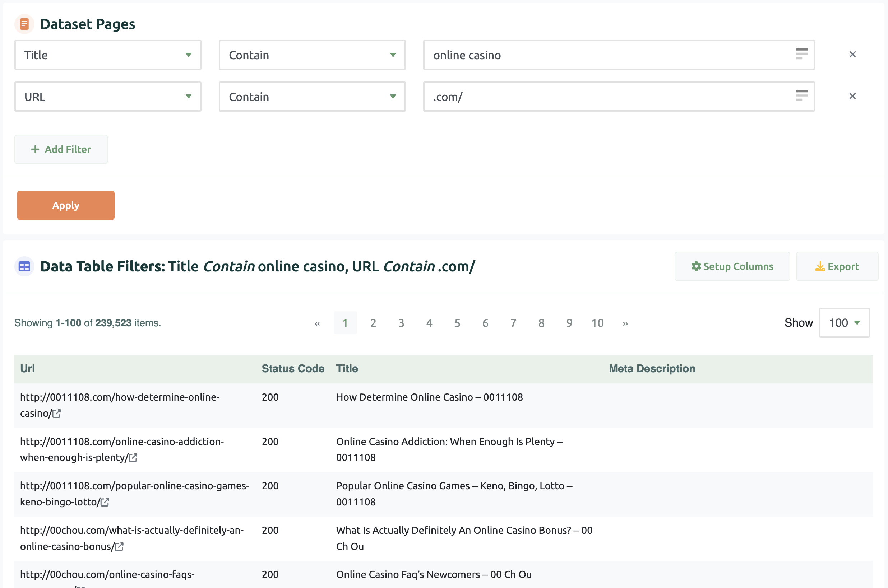Click the URL column header to sort

click(x=28, y=368)
